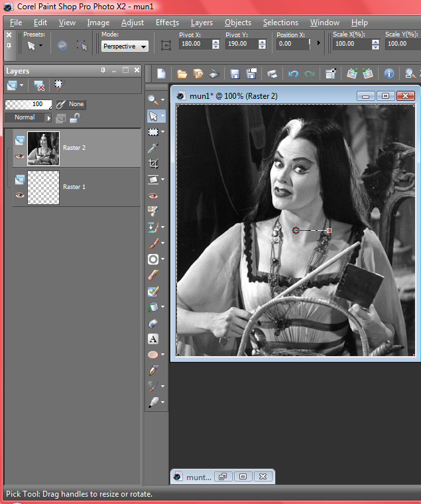The width and height of the screenshot is (421, 504).
Task: Expand more tool options arrow
Action: 318,42
